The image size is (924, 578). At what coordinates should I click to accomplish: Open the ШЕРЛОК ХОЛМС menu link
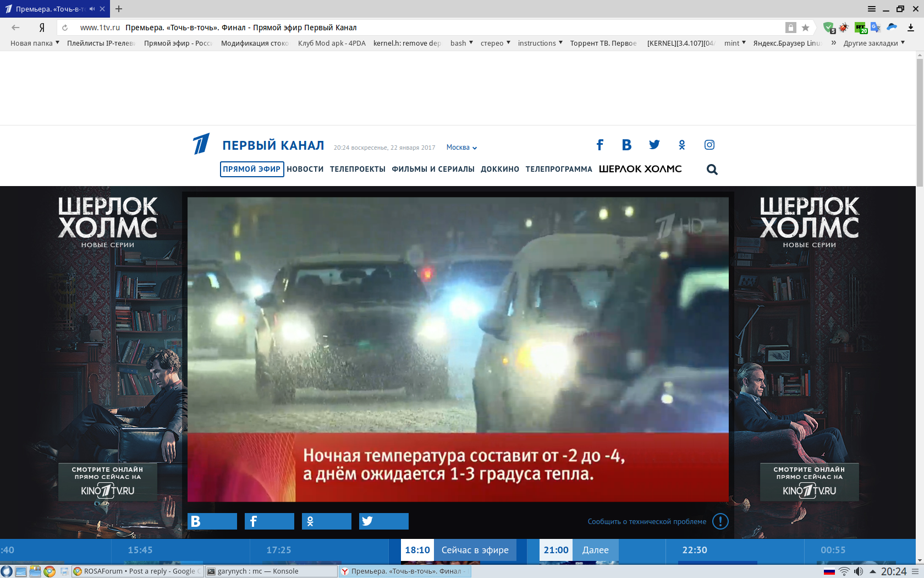(640, 169)
